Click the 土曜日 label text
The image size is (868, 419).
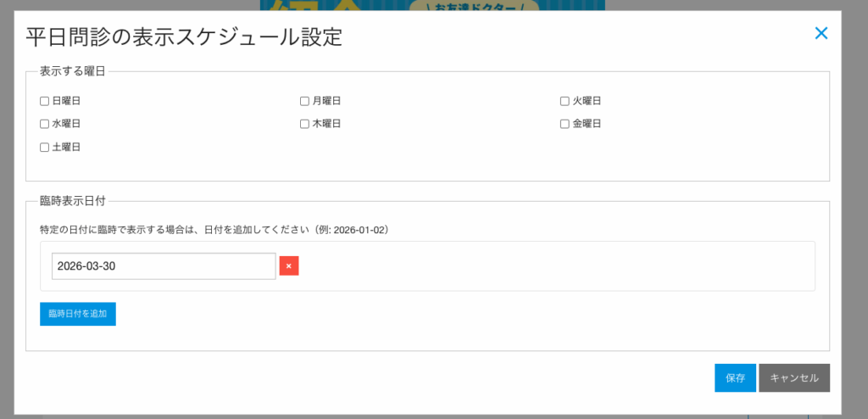(x=66, y=148)
